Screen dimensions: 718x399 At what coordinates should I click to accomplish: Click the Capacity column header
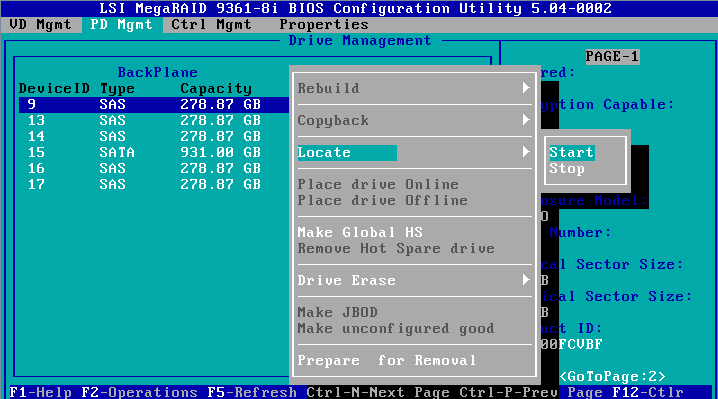tap(216, 89)
